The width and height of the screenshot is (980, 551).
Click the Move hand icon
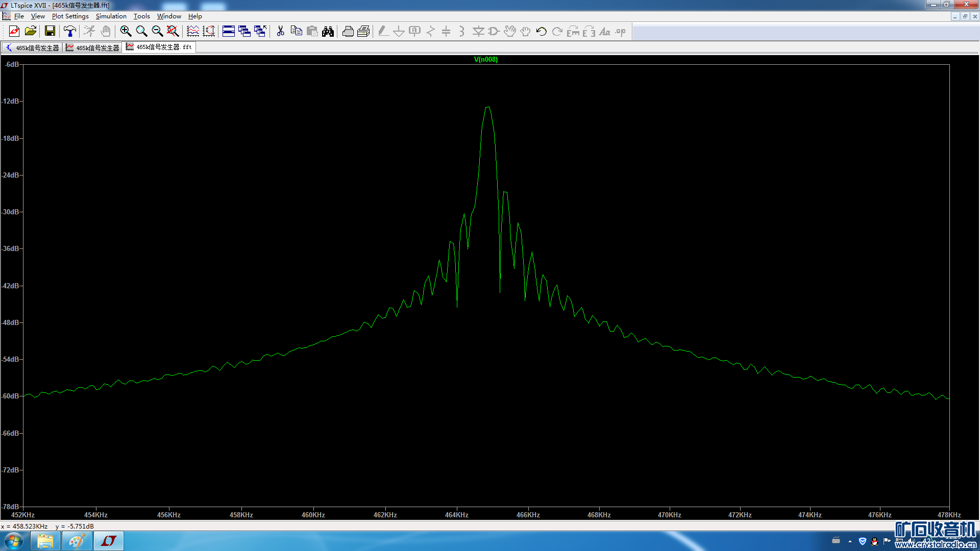[509, 32]
